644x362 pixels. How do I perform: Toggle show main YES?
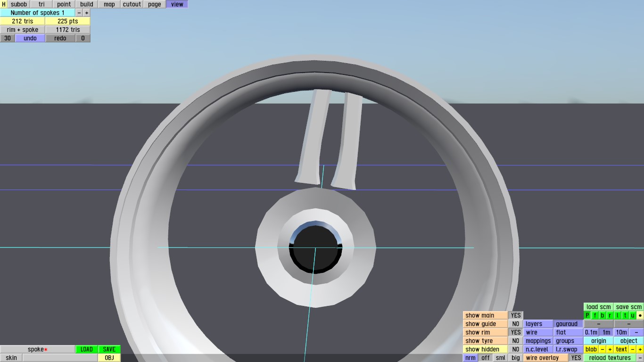(x=516, y=315)
